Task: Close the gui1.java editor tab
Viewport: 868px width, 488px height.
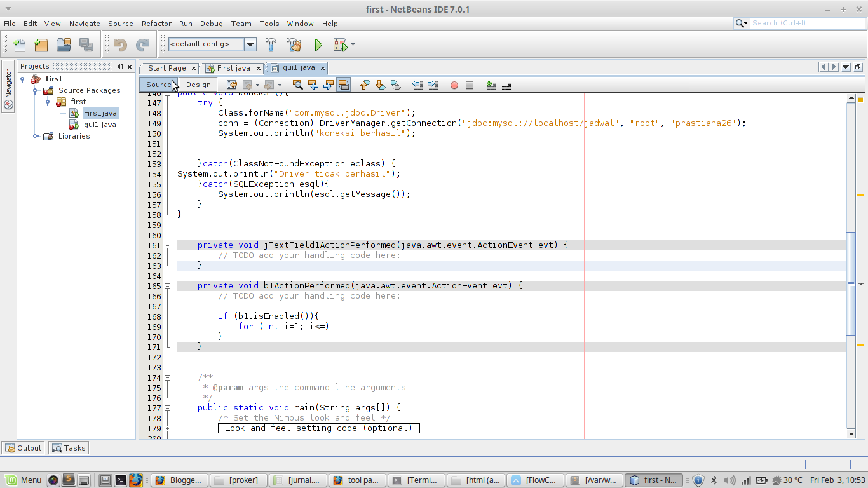Action: (322, 68)
